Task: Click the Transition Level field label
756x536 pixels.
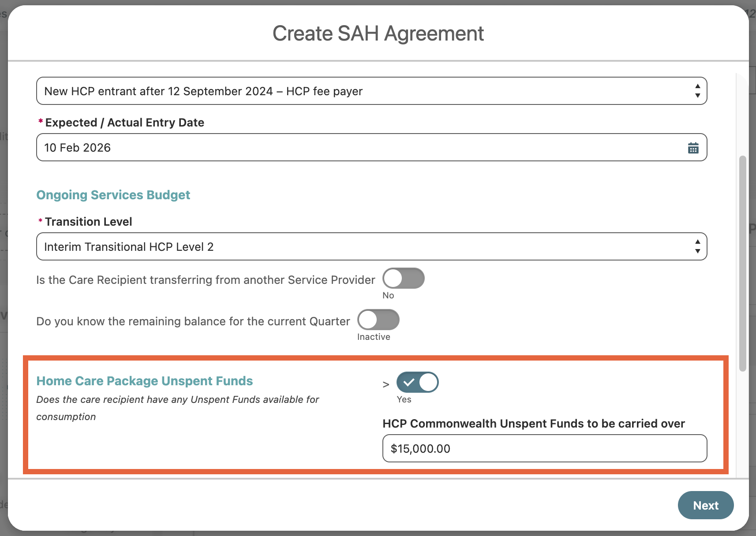Action: tap(88, 222)
